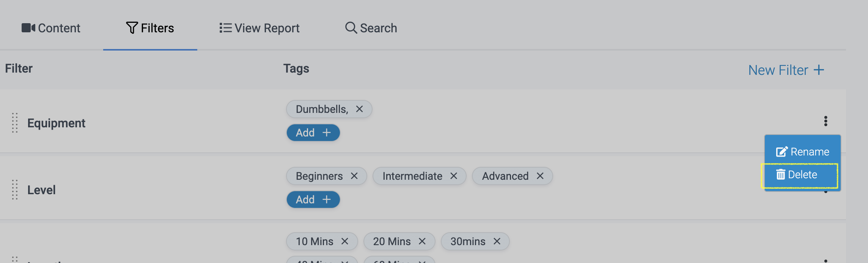Go to the Search tab
The image size is (868, 263).
pyautogui.click(x=371, y=28)
